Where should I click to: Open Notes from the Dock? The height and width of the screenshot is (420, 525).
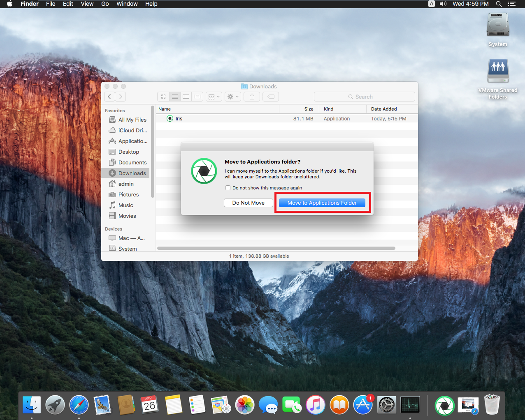tap(174, 405)
